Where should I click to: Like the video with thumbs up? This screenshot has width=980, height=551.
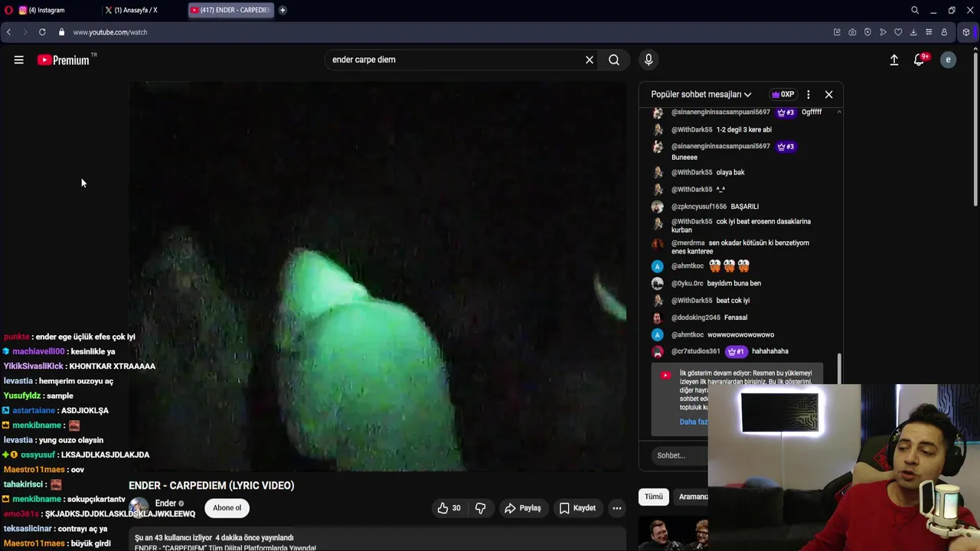(x=449, y=508)
